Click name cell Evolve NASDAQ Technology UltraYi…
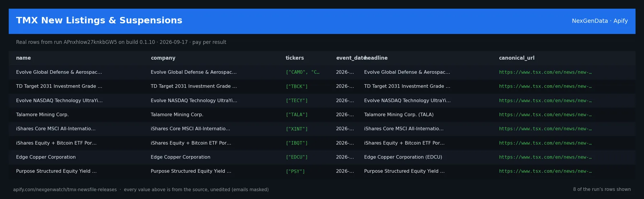This screenshot has width=644, height=199. (59, 101)
